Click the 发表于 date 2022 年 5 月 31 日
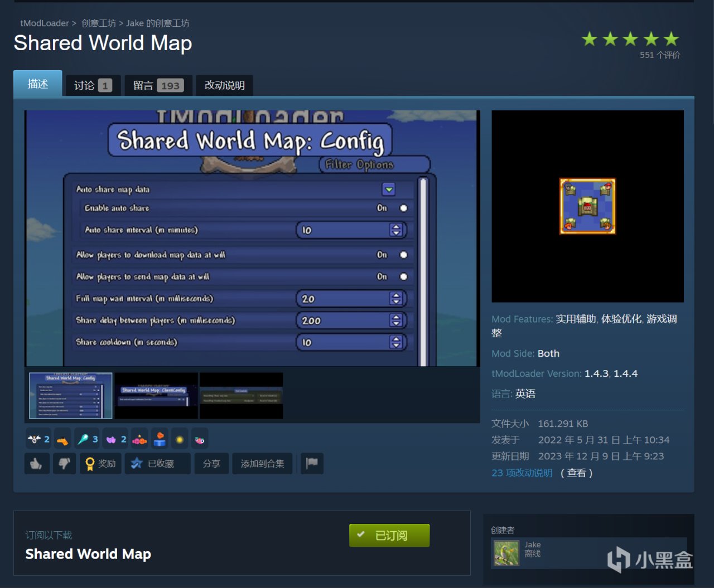714x588 pixels. tap(604, 440)
